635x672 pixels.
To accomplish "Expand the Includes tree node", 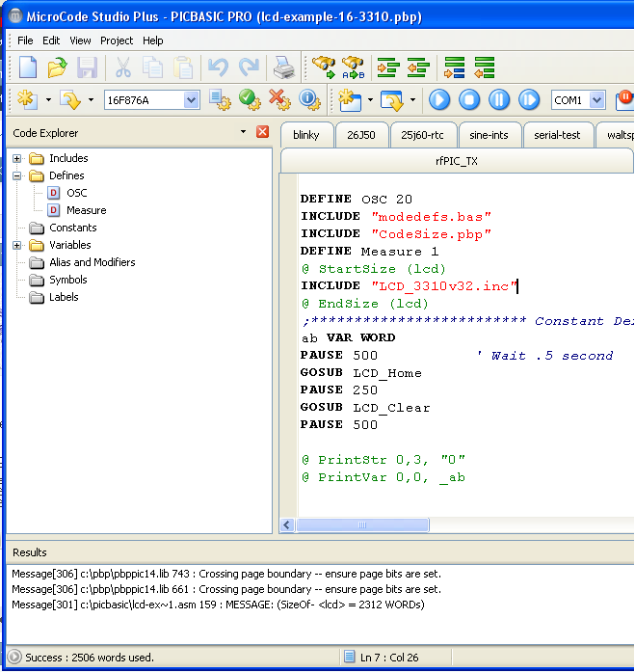I will (x=17, y=158).
